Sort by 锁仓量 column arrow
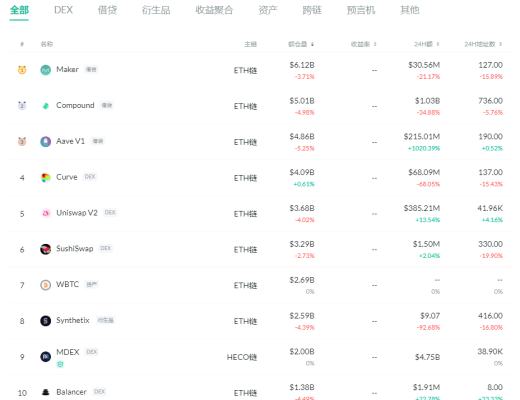Image resolution: width=520 pixels, height=400 pixels. pyautogui.click(x=312, y=44)
